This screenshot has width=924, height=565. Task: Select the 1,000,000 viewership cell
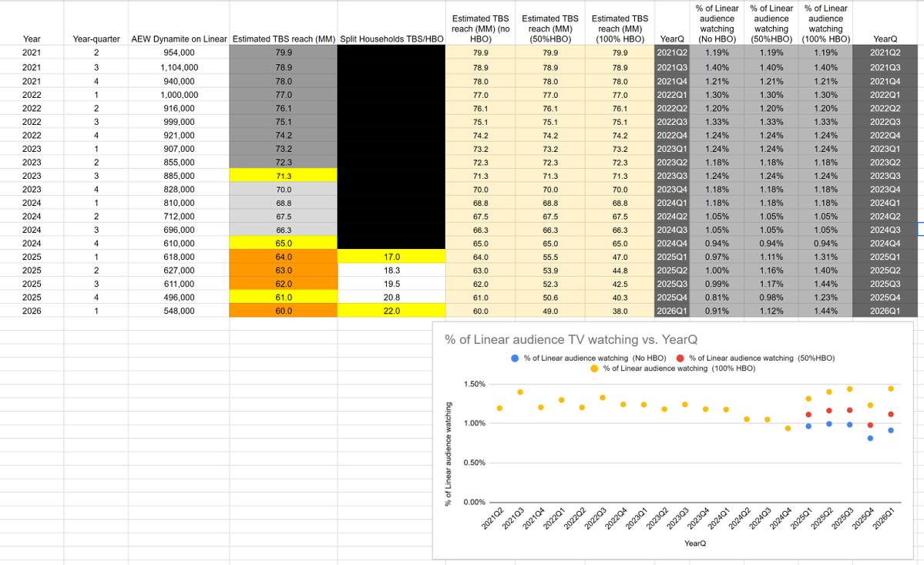[x=179, y=94]
